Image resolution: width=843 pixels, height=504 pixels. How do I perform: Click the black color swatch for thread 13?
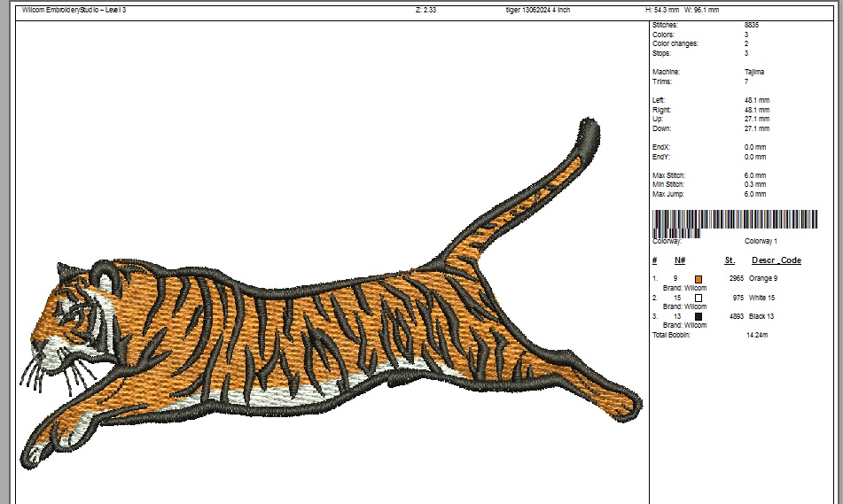tap(699, 316)
